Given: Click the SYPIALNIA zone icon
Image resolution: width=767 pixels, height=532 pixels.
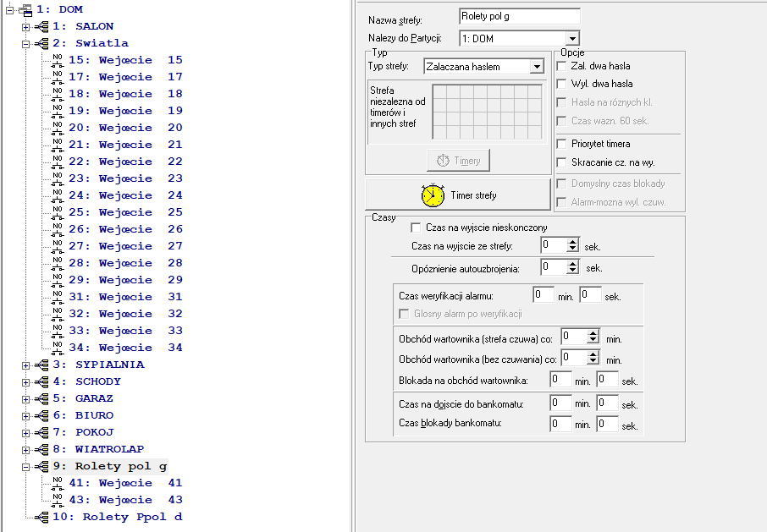Looking at the screenshot, I should pyautogui.click(x=41, y=365).
